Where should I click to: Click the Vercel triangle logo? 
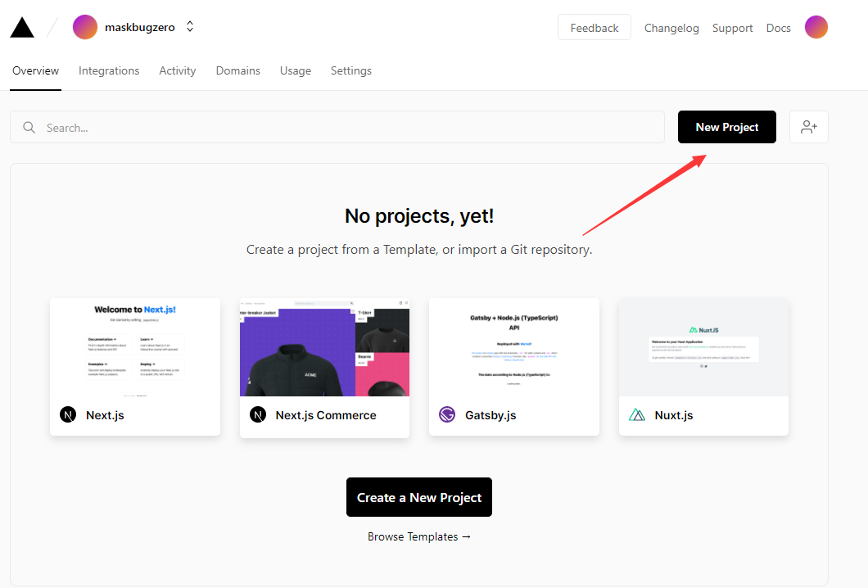coord(22,27)
